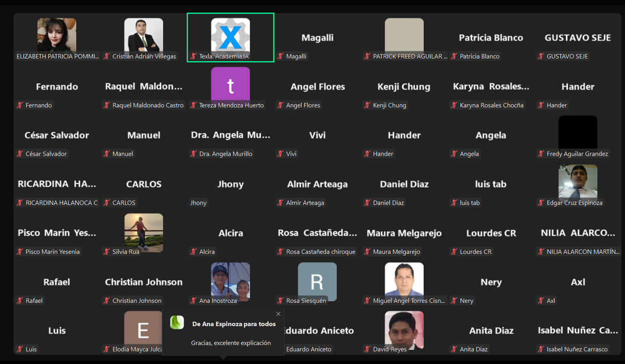Viewport: 625px width, 364px height.
Task: Click muted mic icon beside Fredy Aguilar Grandez
Action: (x=541, y=154)
